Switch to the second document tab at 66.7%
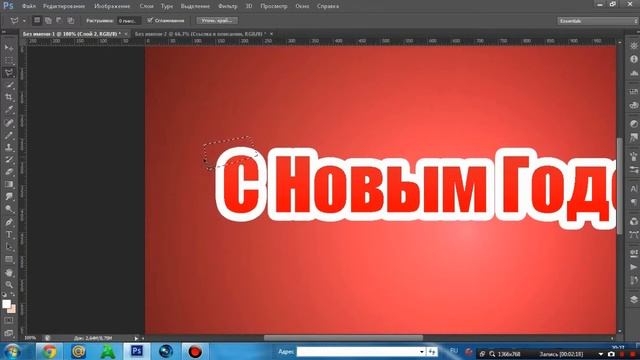This screenshot has width=640, height=360. 200,34
